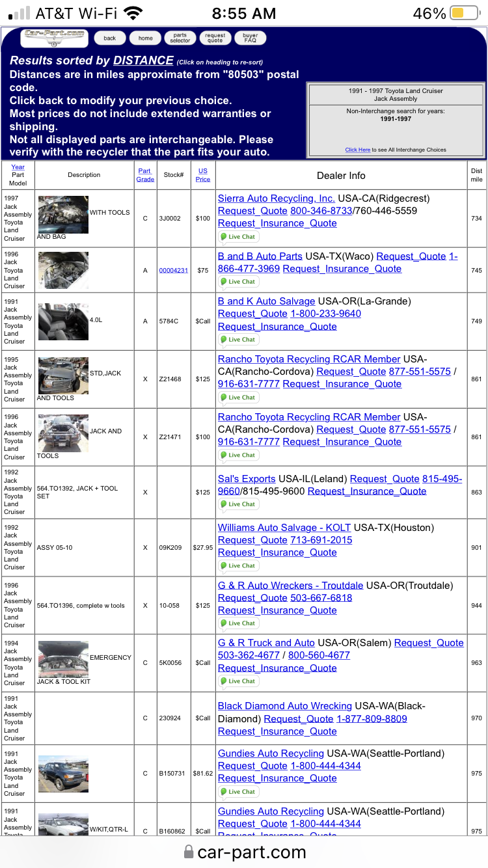488x868 pixels.
Task: Sort by Year column header
Action: [18, 167]
